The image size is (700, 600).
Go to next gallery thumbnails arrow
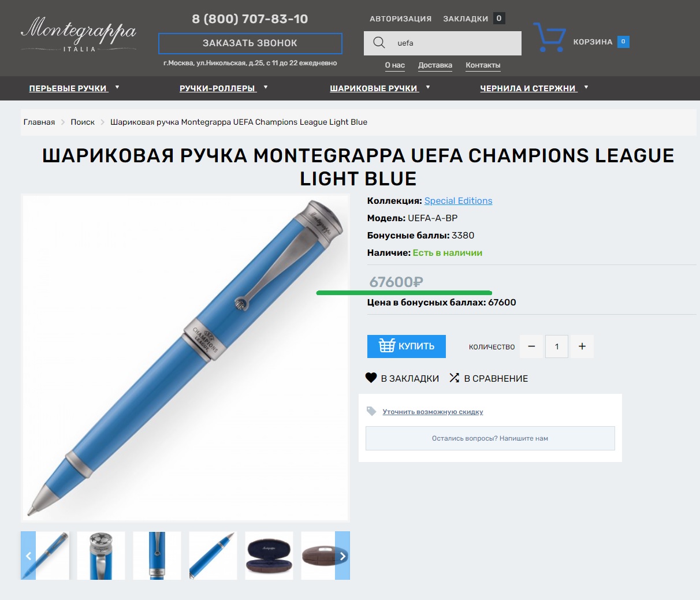(x=342, y=556)
